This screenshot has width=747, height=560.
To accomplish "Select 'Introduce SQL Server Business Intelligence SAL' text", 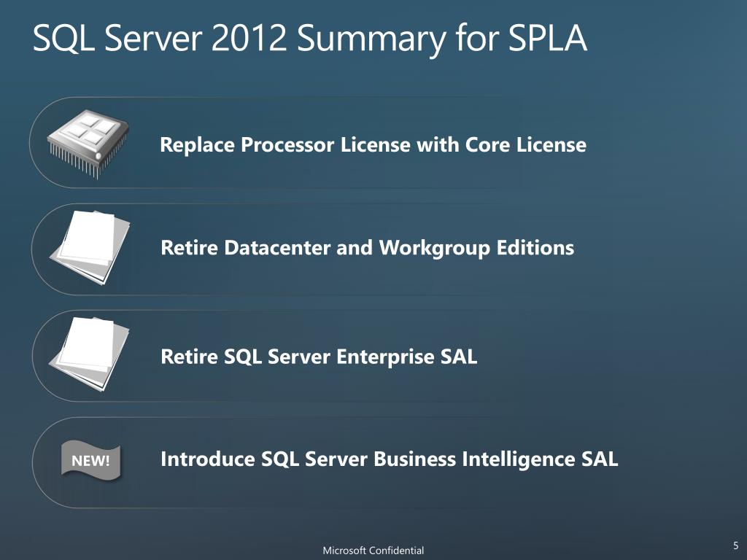I will pos(390,459).
